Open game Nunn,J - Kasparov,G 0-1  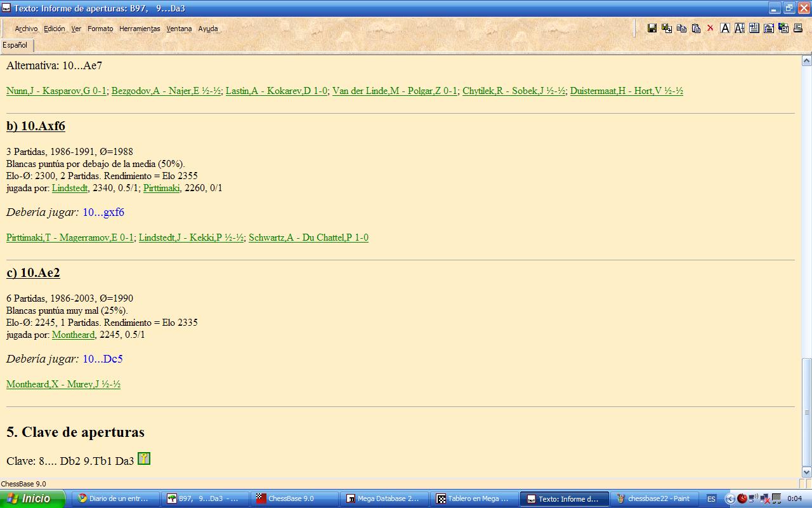click(x=56, y=91)
